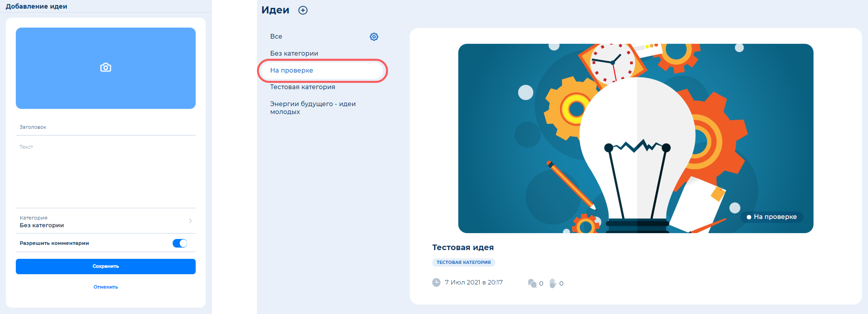Click the clock icon by the date
This screenshot has width=868, height=314.
436,282
